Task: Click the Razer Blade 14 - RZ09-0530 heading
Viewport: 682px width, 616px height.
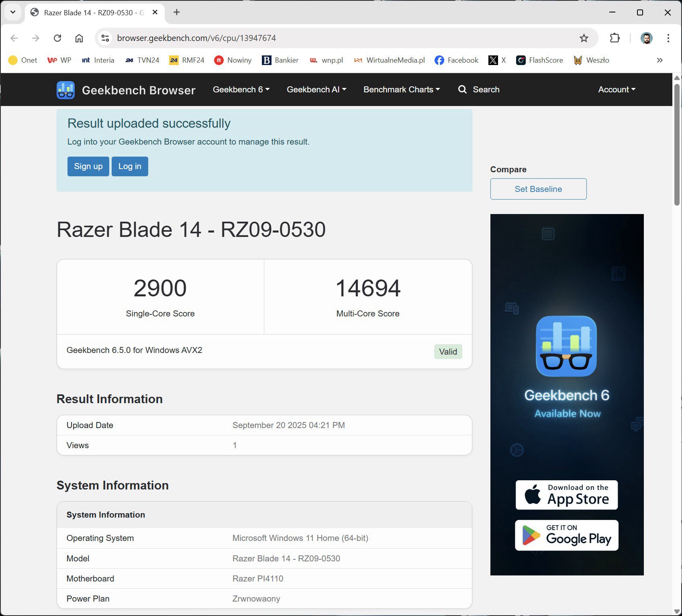Action: (x=191, y=230)
